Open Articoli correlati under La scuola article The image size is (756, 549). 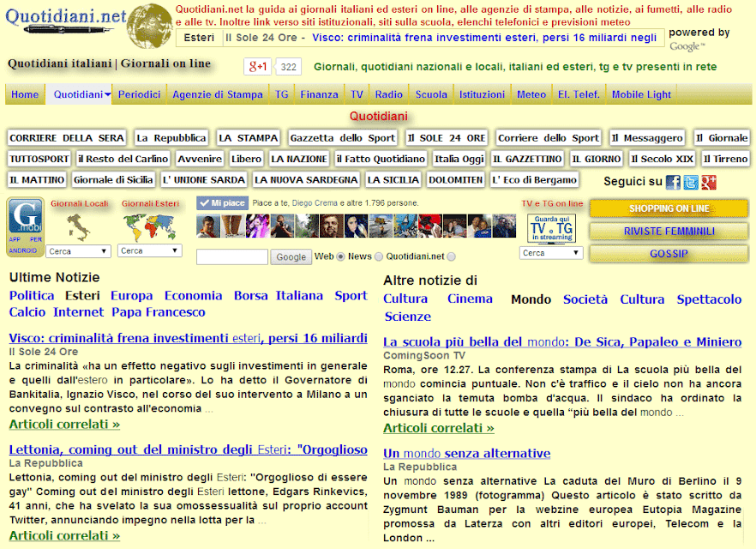(x=439, y=428)
